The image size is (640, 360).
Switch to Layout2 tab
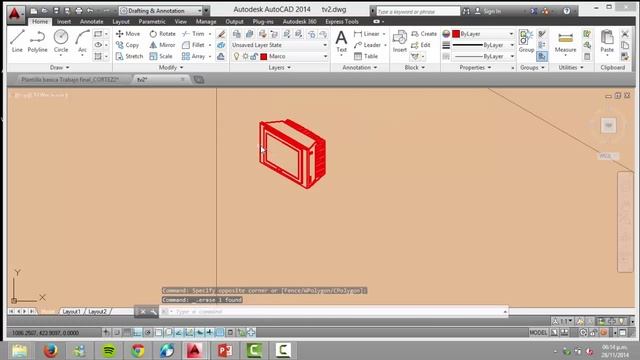[97, 311]
